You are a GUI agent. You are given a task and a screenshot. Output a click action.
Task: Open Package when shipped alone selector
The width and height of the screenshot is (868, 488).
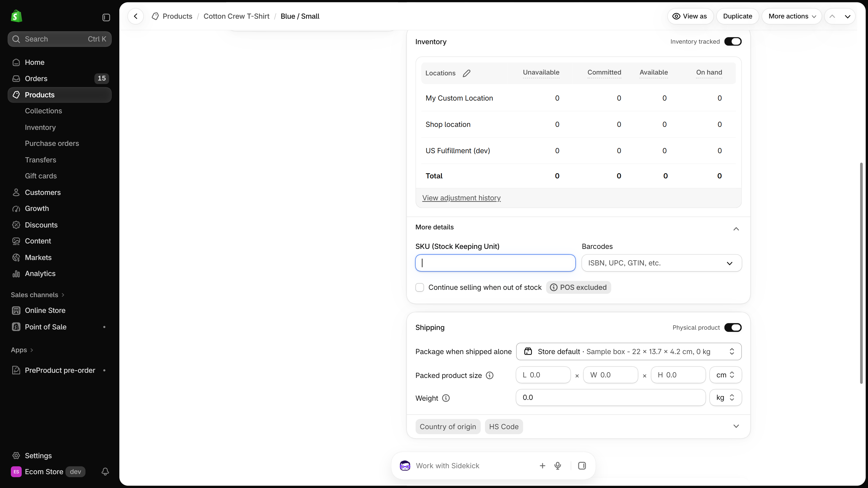629,351
